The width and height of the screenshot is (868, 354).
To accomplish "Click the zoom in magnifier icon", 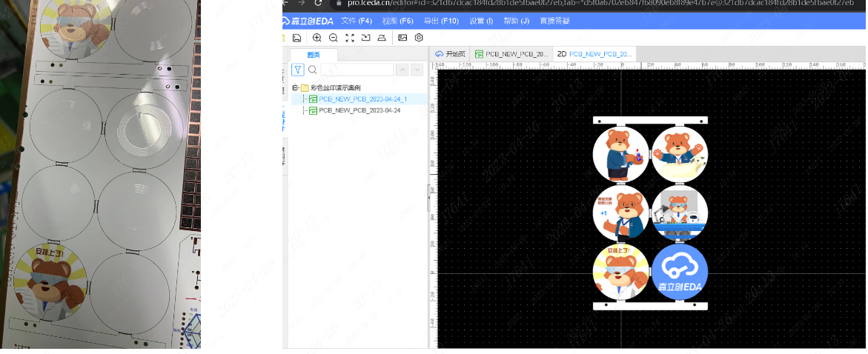I will pyautogui.click(x=317, y=38).
